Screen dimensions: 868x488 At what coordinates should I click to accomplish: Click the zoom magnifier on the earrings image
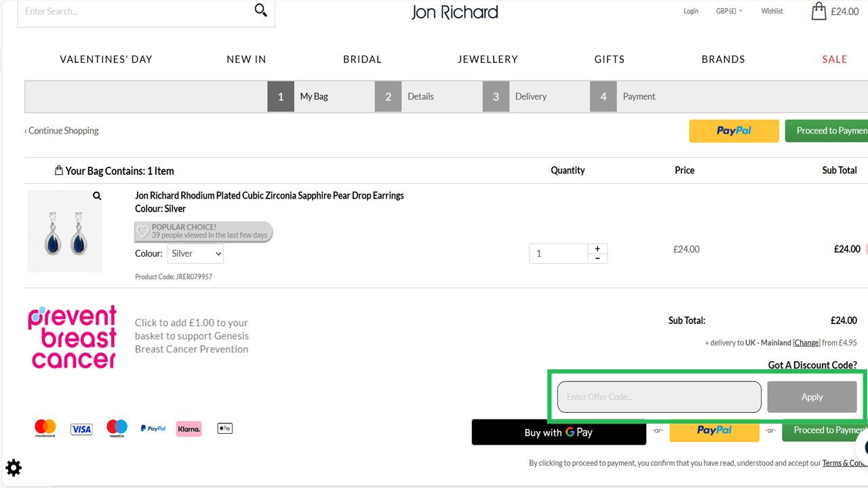[x=97, y=195]
